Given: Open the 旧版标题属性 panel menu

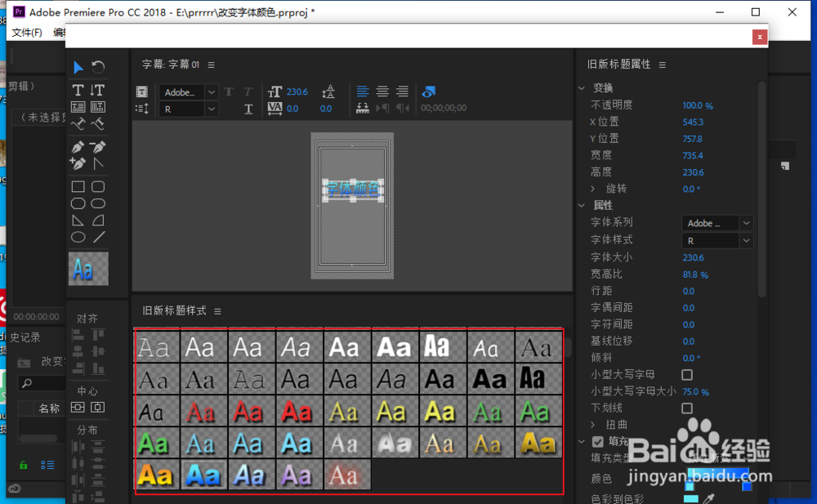Looking at the screenshot, I should pyautogui.click(x=663, y=65).
